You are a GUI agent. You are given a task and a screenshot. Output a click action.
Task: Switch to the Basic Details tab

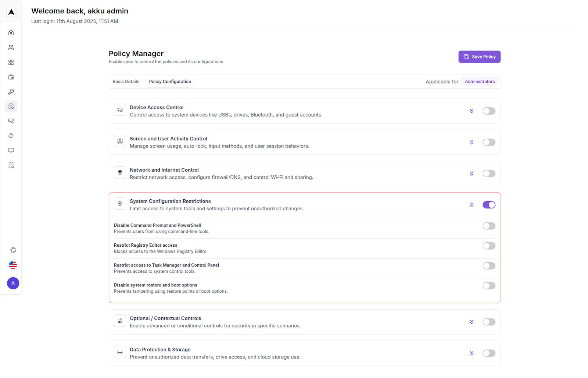(126, 81)
